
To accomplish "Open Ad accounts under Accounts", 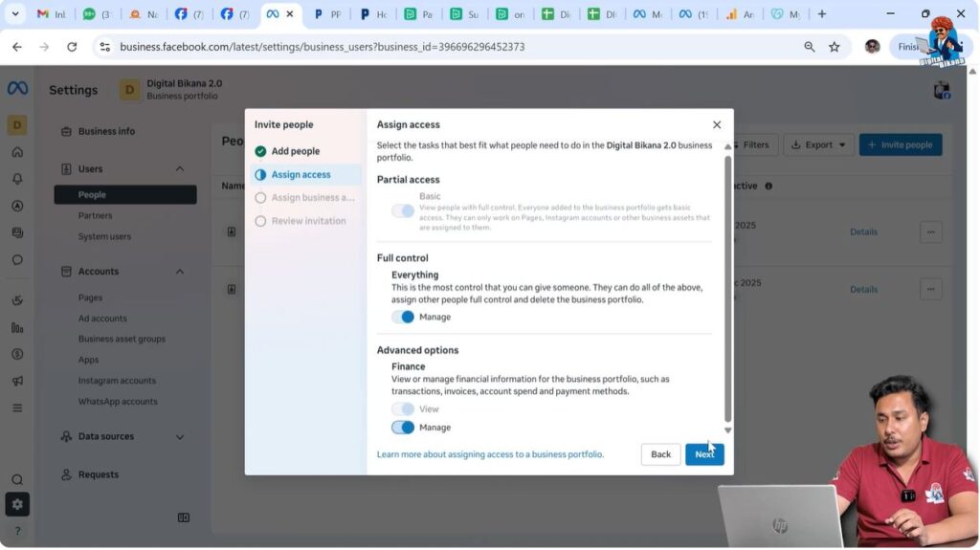I will click(x=102, y=319).
